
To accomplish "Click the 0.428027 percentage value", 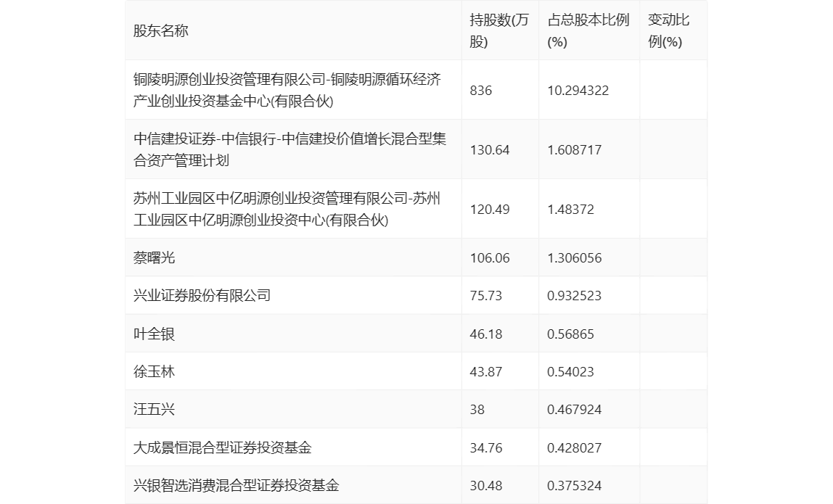I will (x=574, y=447).
